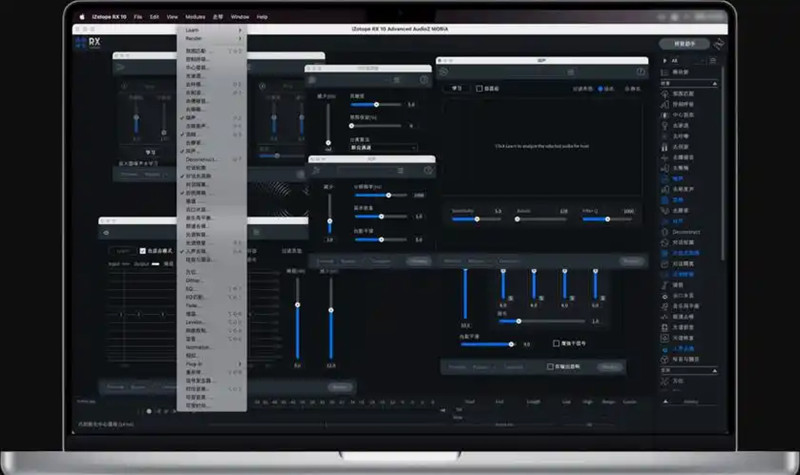Click slider between Sensitivity and Filter Q
Image resolution: width=800 pixels, height=475 pixels.
point(541,219)
